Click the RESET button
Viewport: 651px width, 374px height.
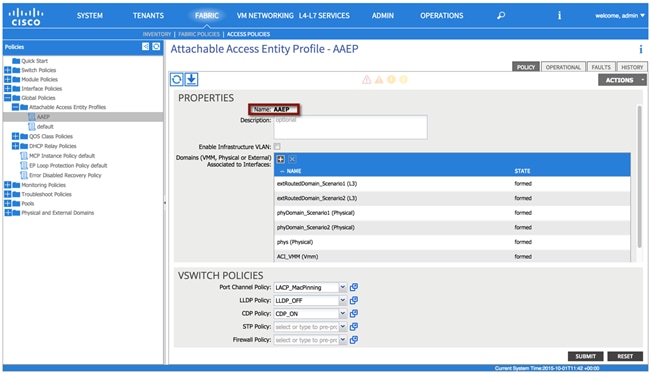tap(625, 356)
